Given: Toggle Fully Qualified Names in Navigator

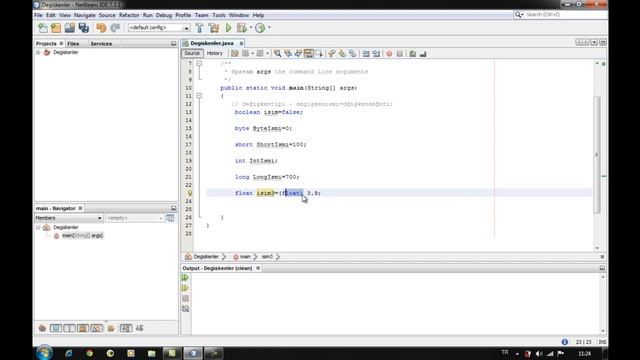Looking at the screenshot, I should point(111,328).
